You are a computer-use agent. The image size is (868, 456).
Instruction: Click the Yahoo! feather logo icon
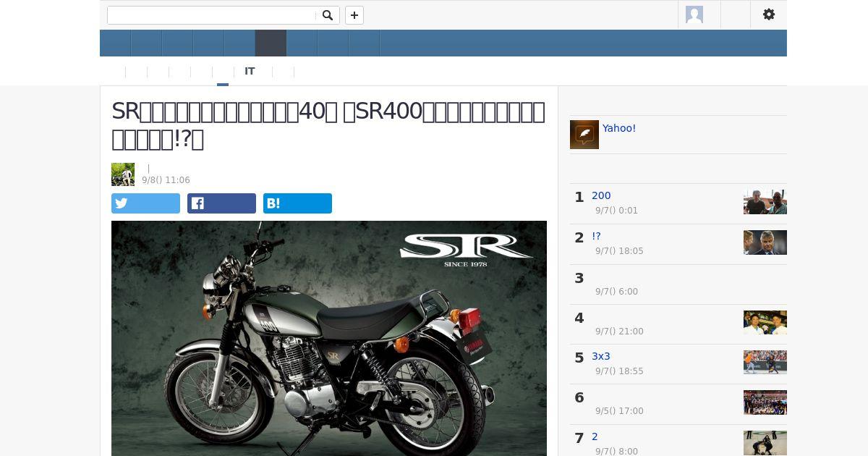[584, 135]
